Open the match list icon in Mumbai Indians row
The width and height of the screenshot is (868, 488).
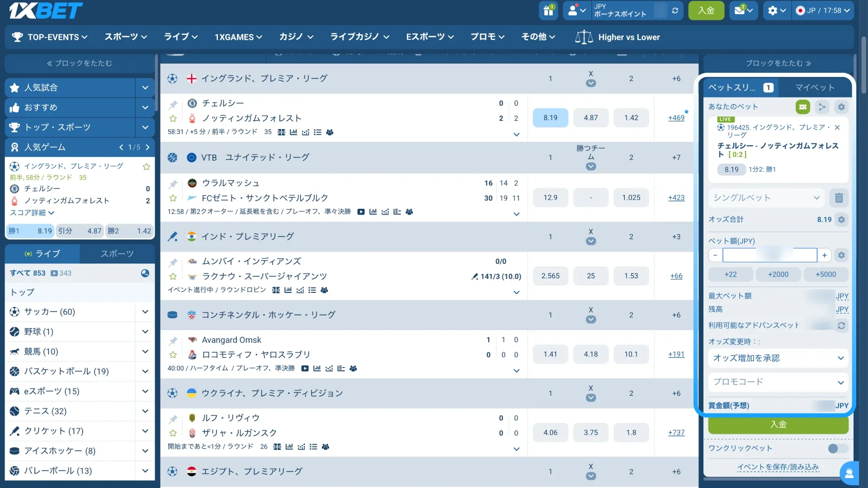[312, 290]
